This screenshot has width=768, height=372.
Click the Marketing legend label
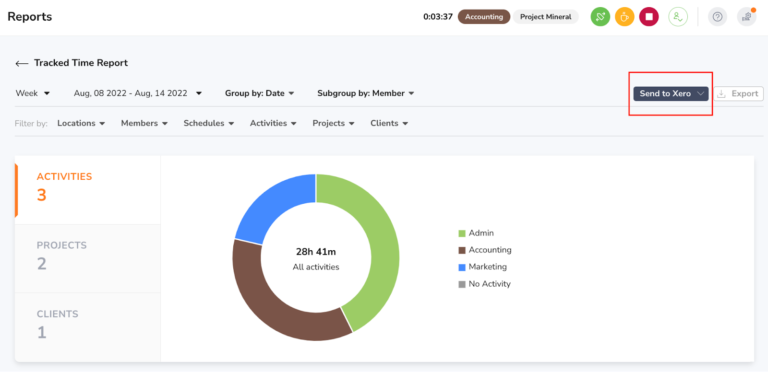point(488,267)
